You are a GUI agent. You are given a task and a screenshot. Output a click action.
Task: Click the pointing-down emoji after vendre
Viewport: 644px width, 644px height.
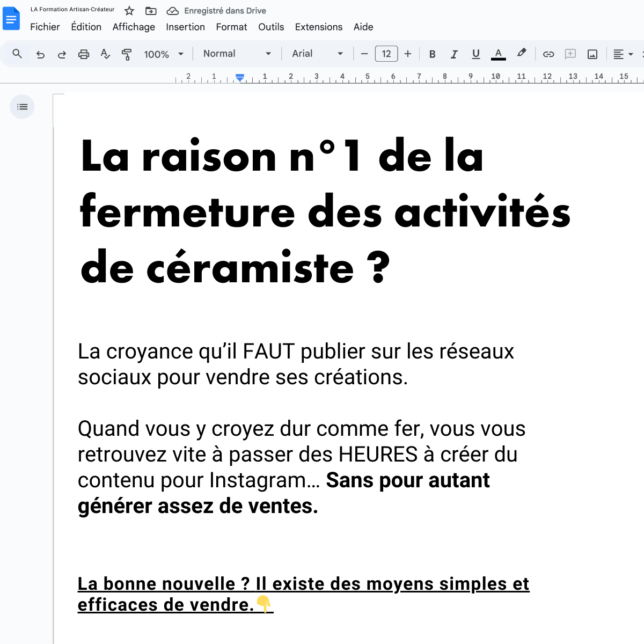pyautogui.click(x=264, y=604)
